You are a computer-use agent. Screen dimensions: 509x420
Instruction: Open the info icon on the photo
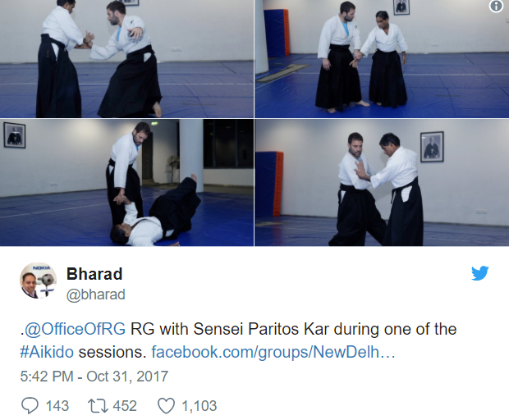(x=496, y=7)
